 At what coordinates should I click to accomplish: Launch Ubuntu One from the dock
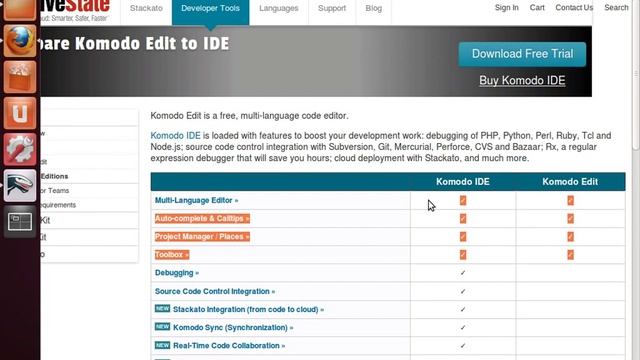click(x=20, y=113)
